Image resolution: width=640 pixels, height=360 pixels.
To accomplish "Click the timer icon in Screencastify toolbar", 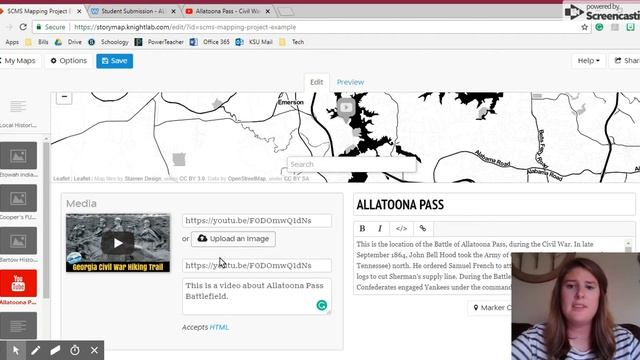I will point(75,350).
